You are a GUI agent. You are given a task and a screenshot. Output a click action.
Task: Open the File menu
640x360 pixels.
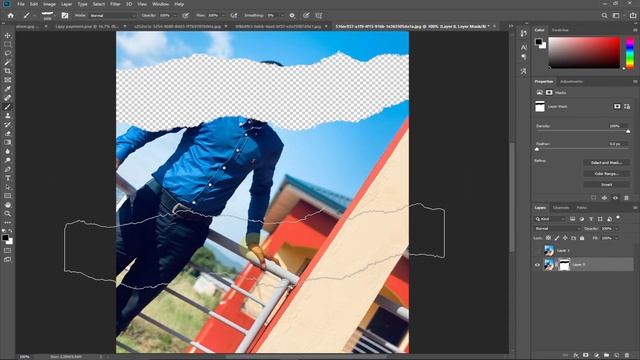pyautogui.click(x=20, y=4)
